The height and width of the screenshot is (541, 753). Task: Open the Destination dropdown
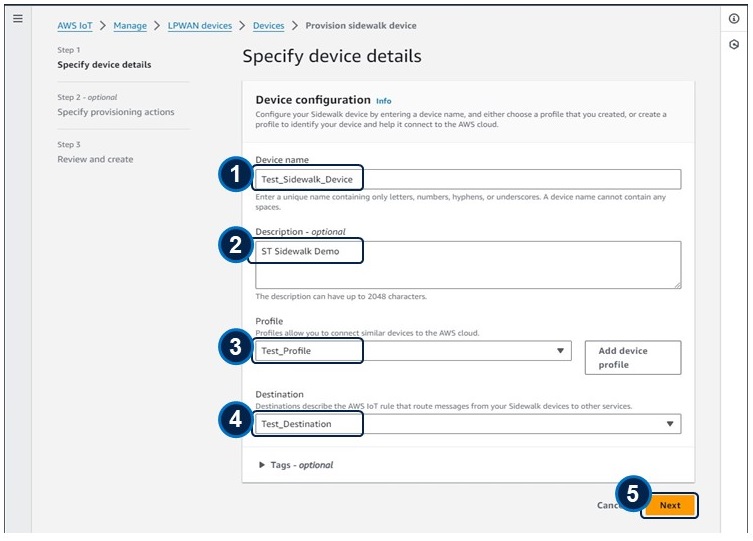coord(468,424)
